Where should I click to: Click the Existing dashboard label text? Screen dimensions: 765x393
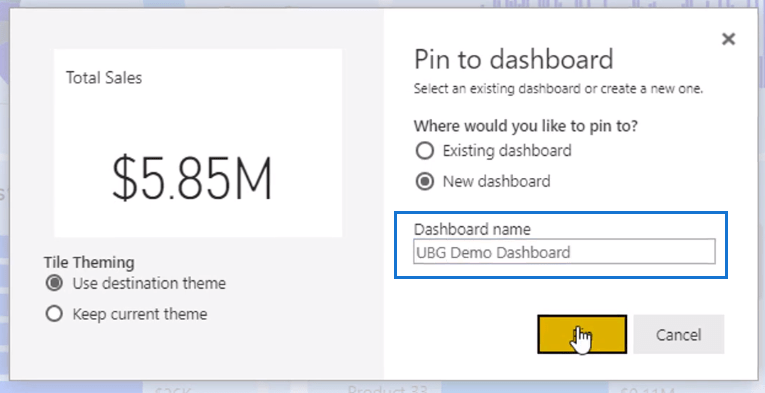coord(507,151)
